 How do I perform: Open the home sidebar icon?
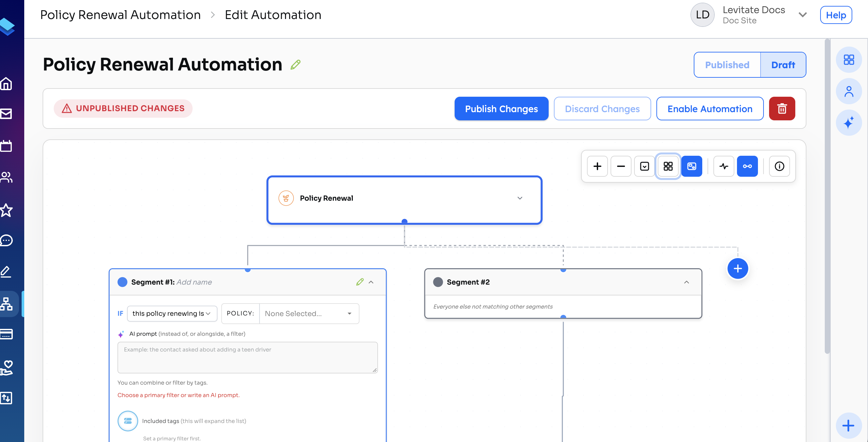point(7,84)
